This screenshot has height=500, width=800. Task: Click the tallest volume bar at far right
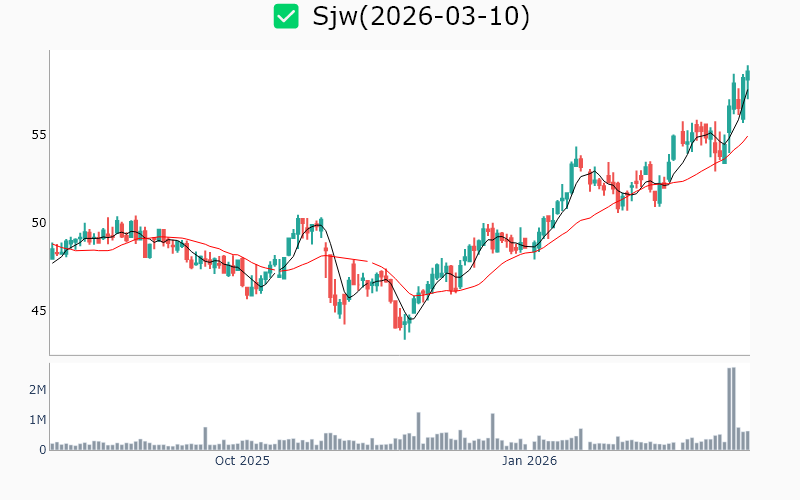730,408
